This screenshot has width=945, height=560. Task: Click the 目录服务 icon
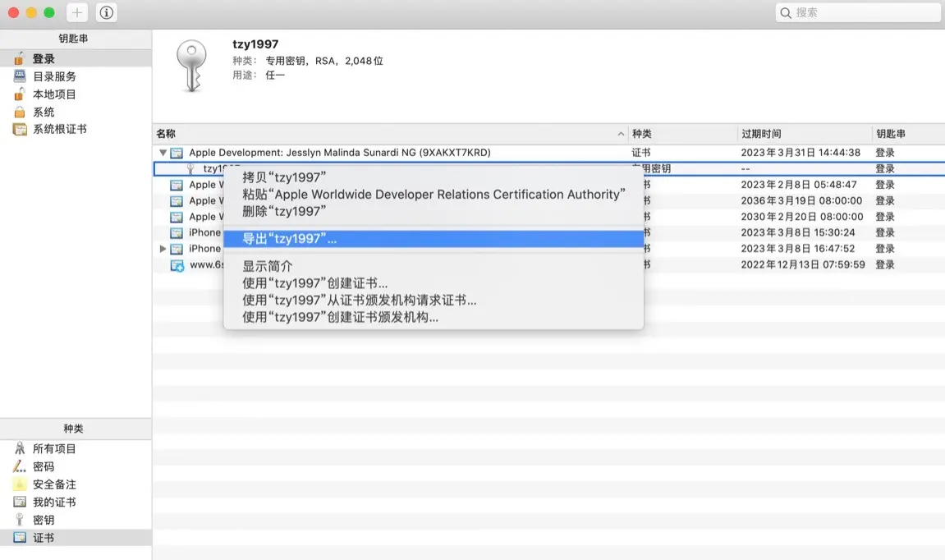[x=20, y=76]
